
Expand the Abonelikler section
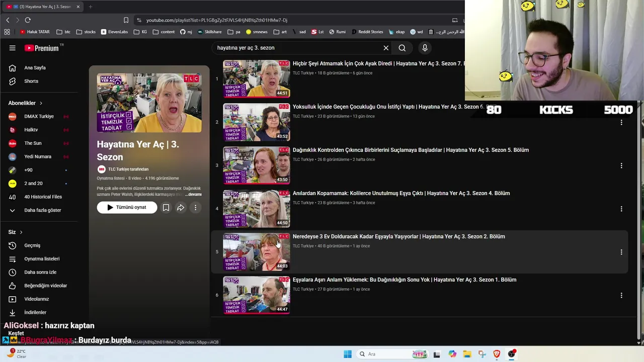pyautogui.click(x=25, y=103)
